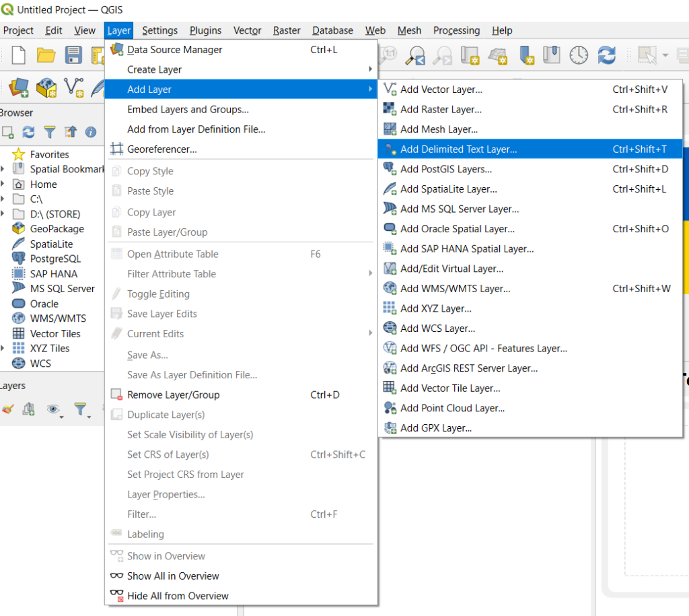Image resolution: width=689 pixels, height=616 pixels.
Task: Expand the D:\ (STORE) drive node
Action: point(3,214)
